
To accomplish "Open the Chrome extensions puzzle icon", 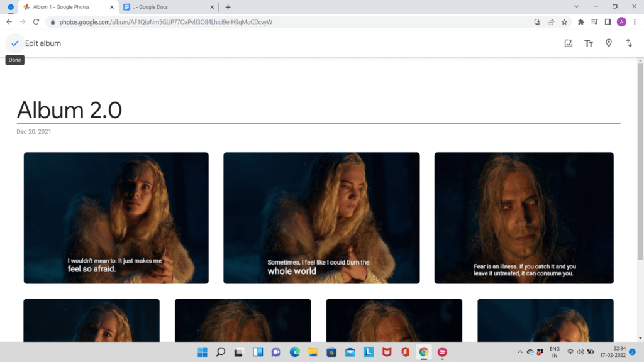I will (x=580, y=21).
